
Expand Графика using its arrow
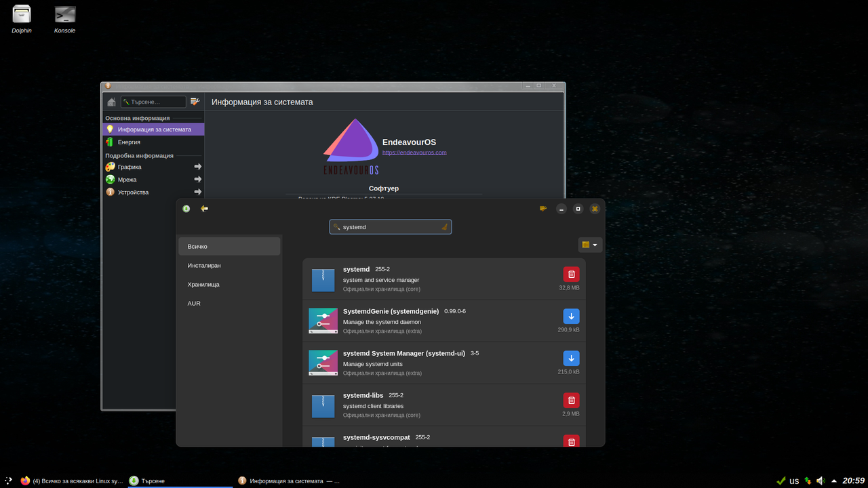click(x=198, y=167)
